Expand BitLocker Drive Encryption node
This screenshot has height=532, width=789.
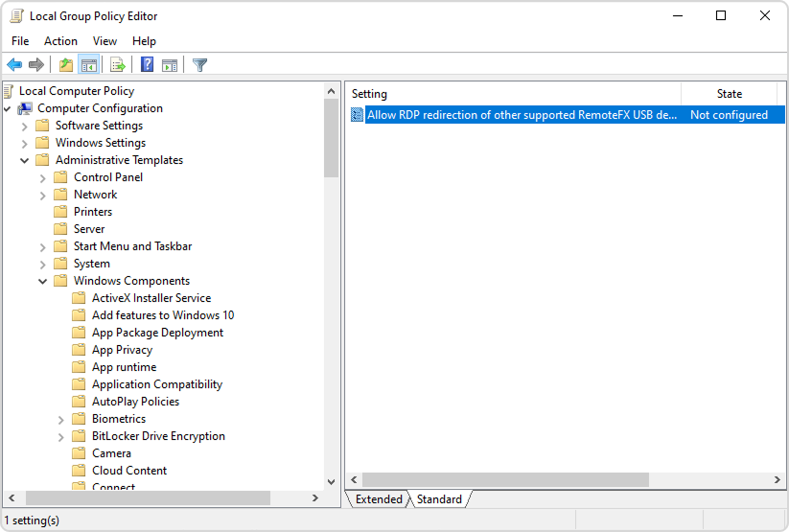pyautogui.click(x=61, y=437)
